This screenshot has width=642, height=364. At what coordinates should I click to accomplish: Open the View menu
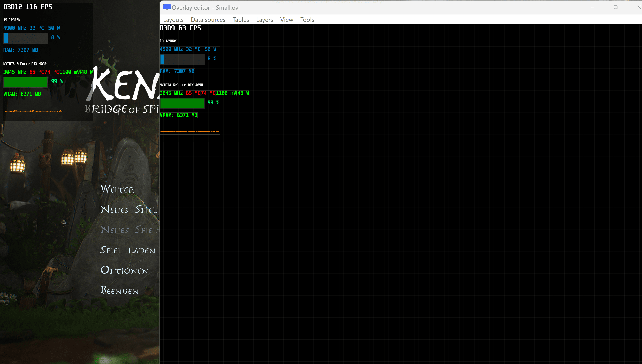tap(286, 19)
